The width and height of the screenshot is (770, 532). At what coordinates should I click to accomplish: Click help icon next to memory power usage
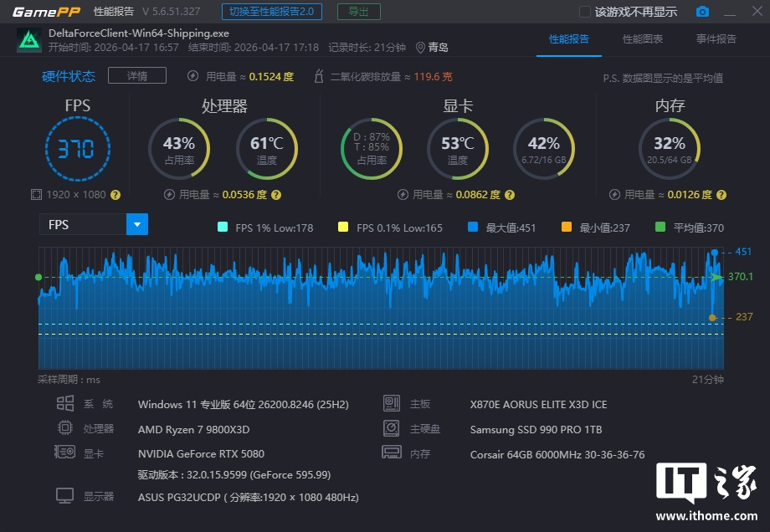point(724,195)
